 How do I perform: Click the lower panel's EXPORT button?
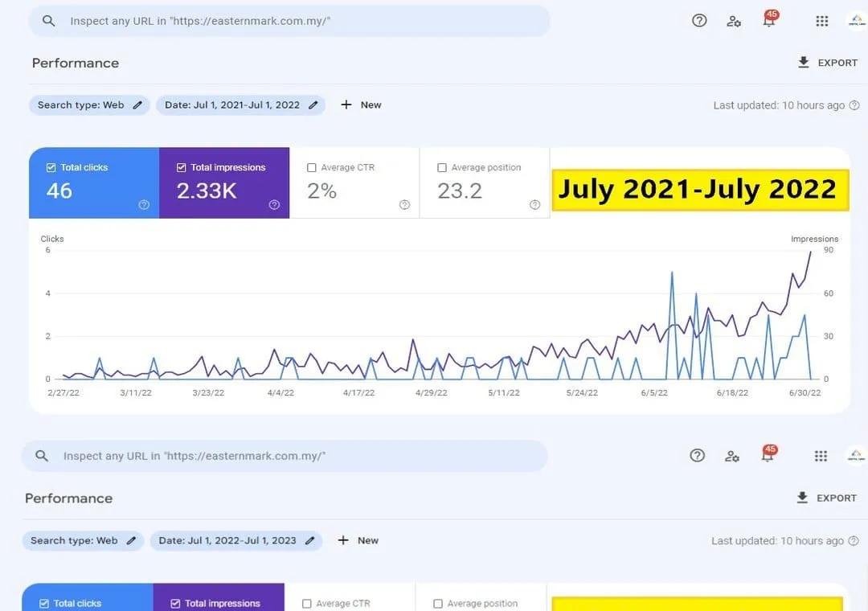[x=826, y=498]
